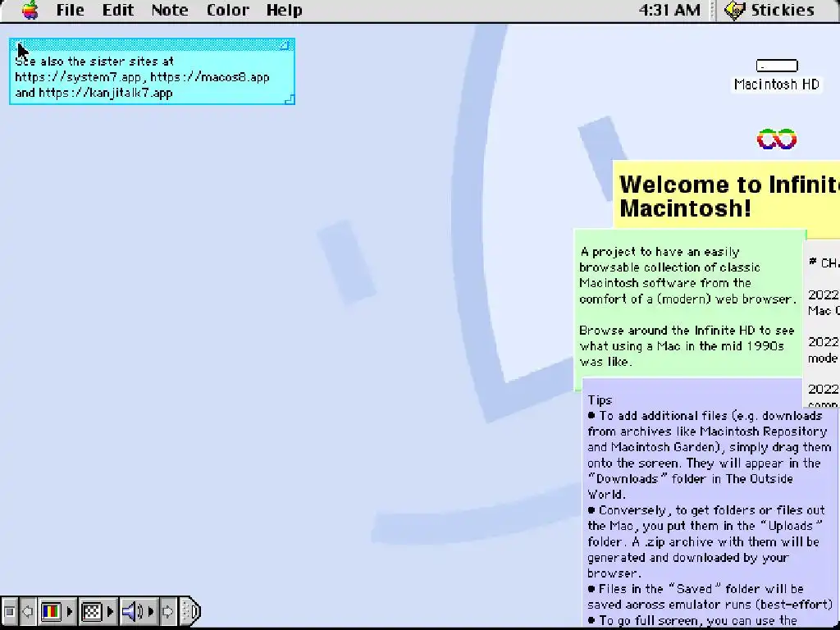Close the Control Strip with its close box

click(x=9, y=611)
